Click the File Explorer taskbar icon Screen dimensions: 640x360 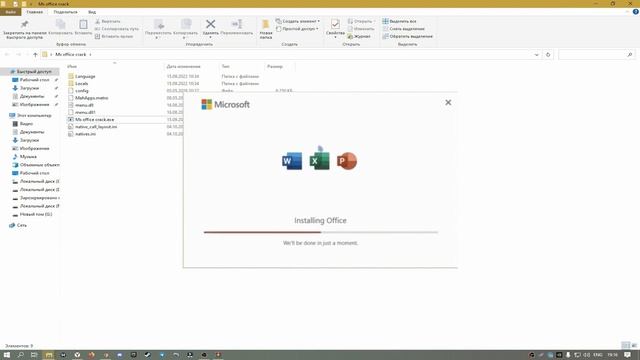[49, 355]
